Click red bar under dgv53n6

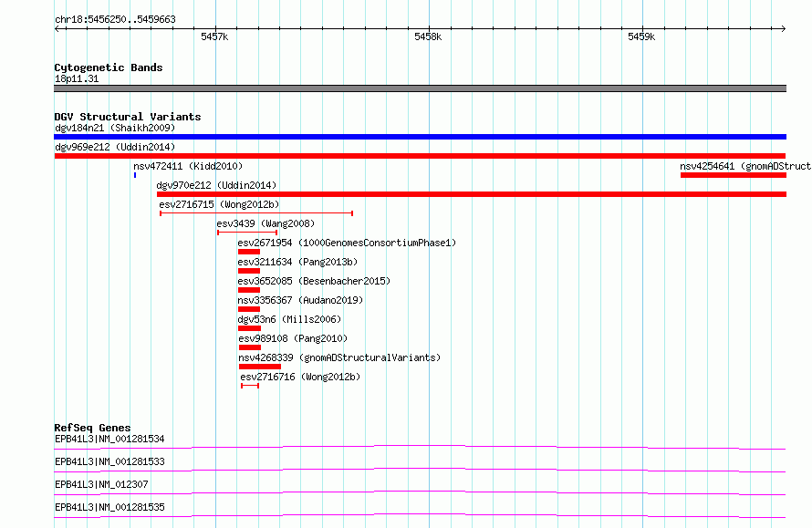pos(250,328)
